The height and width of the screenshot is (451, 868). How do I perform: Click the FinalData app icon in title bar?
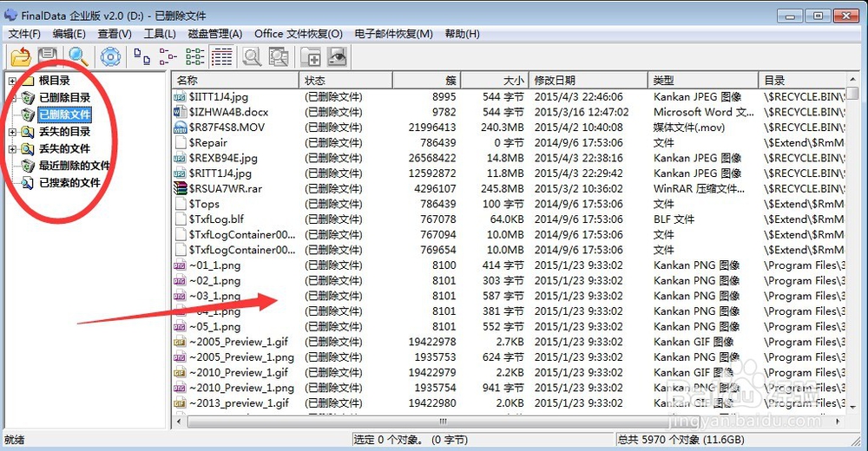[x=10, y=15]
